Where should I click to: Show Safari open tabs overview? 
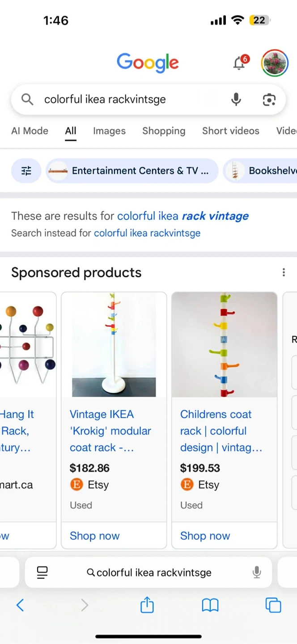273,606
